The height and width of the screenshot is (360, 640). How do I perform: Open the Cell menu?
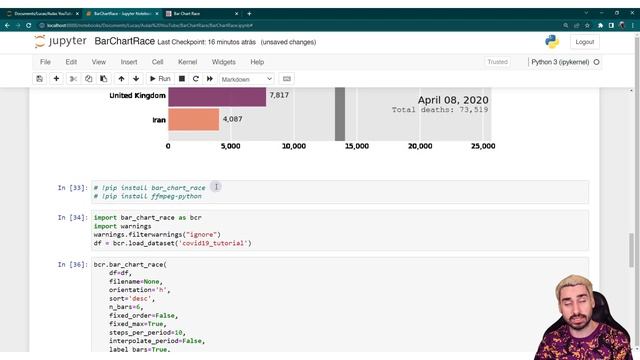click(158, 62)
